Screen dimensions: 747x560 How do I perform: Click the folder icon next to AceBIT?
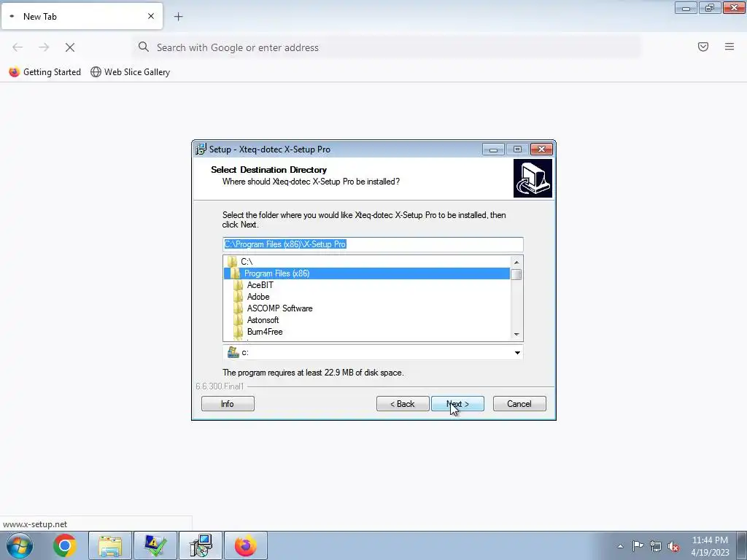point(239,285)
